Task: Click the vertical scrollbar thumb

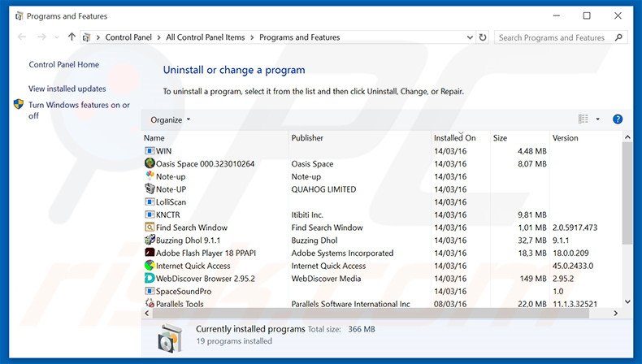Action: coord(627,193)
